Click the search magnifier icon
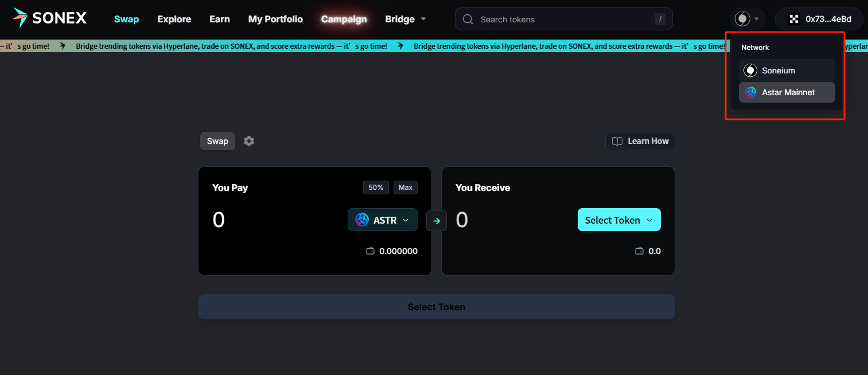This screenshot has height=375, width=868. click(x=468, y=19)
